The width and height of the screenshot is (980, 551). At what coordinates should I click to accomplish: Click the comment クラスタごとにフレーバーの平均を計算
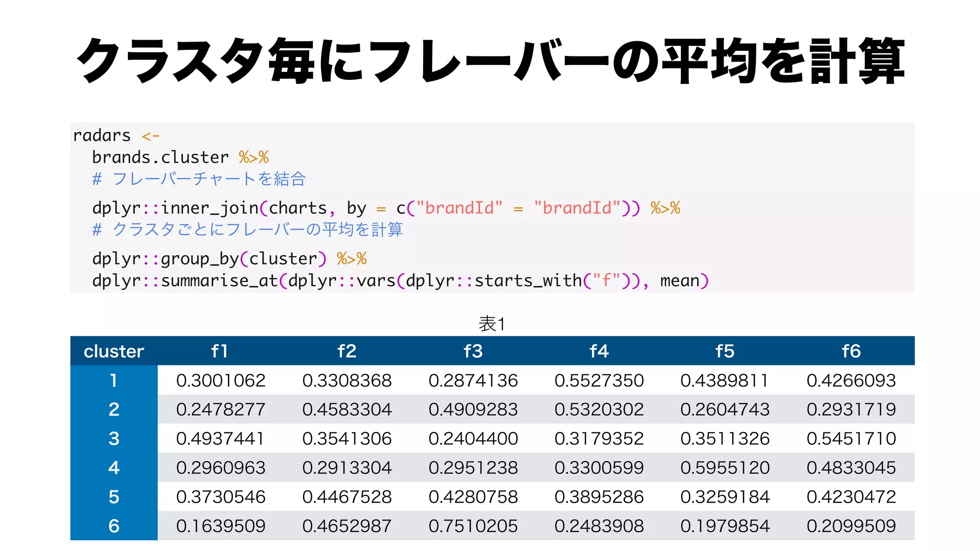point(247,230)
